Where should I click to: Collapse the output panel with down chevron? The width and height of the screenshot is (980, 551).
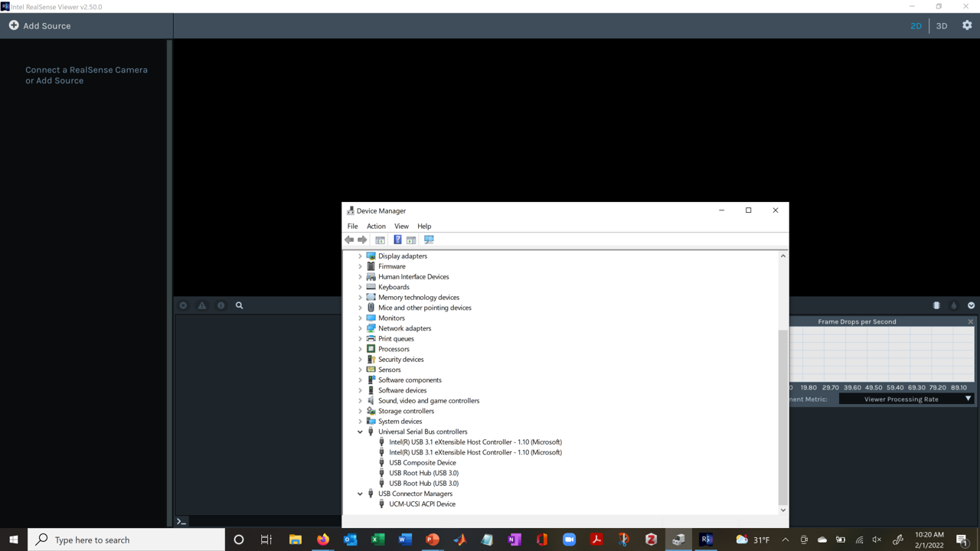(x=971, y=305)
